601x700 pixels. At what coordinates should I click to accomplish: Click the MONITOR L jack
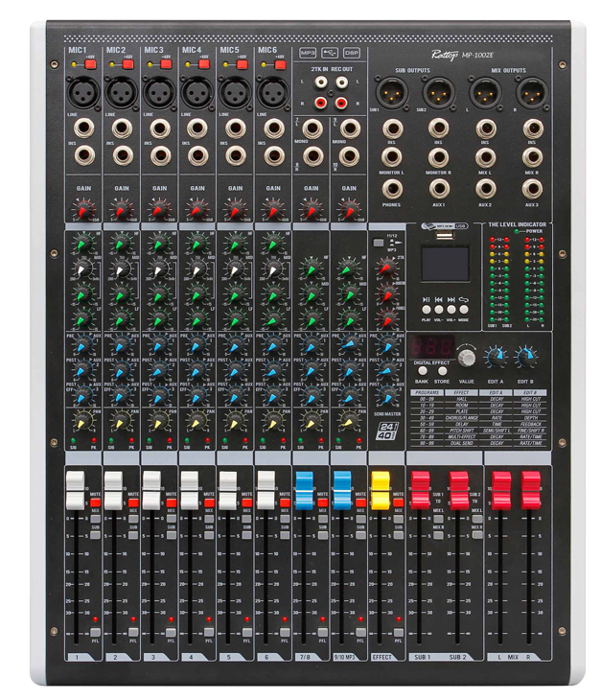pos(391,157)
